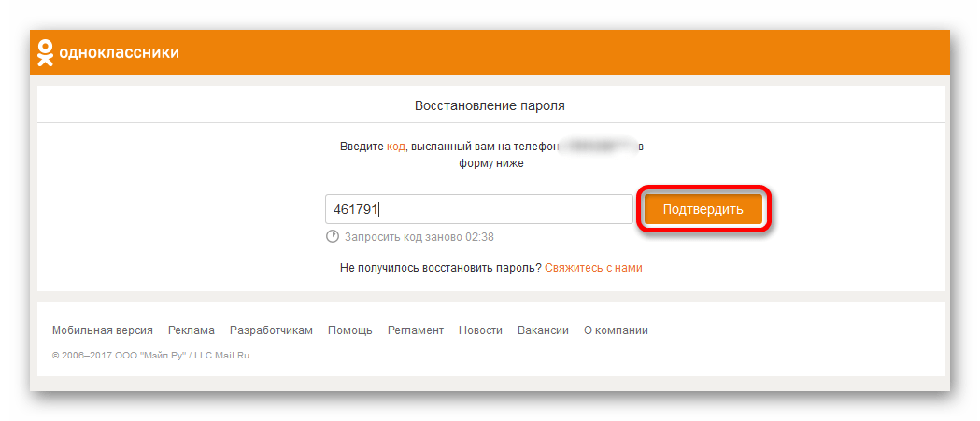The height and width of the screenshot is (421, 980).
Task: Open the Регламент footer link
Action: 416,330
